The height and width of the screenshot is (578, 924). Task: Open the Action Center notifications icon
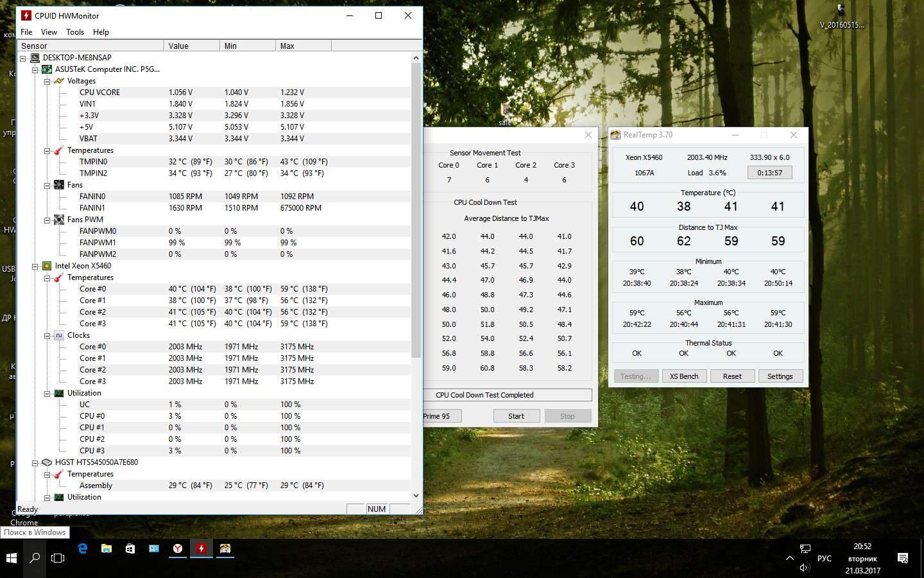coord(902,557)
